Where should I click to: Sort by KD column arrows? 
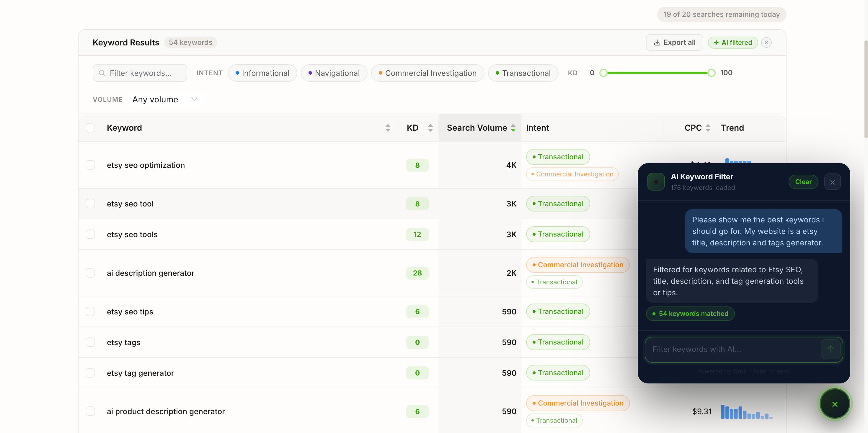tap(430, 128)
